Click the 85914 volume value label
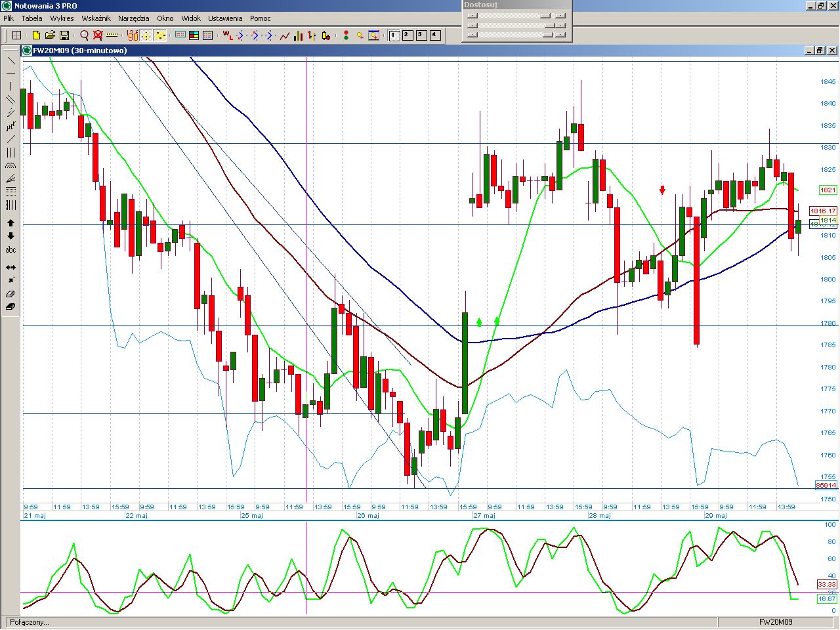 click(x=826, y=486)
